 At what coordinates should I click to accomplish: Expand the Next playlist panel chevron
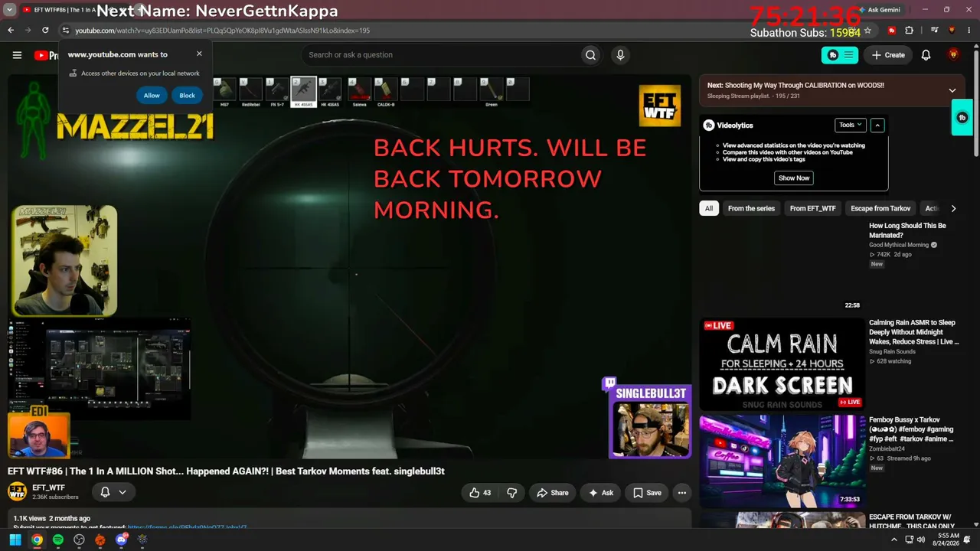point(952,90)
